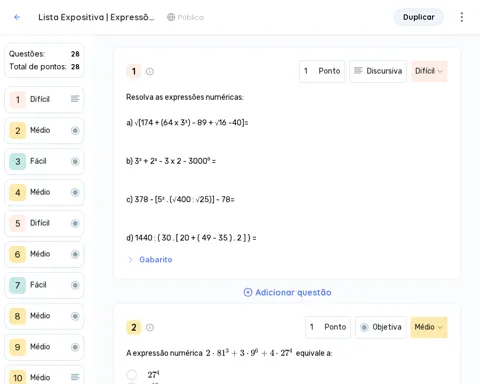Click objective icon on sidebar item 4
480x384 pixels.
75,192
